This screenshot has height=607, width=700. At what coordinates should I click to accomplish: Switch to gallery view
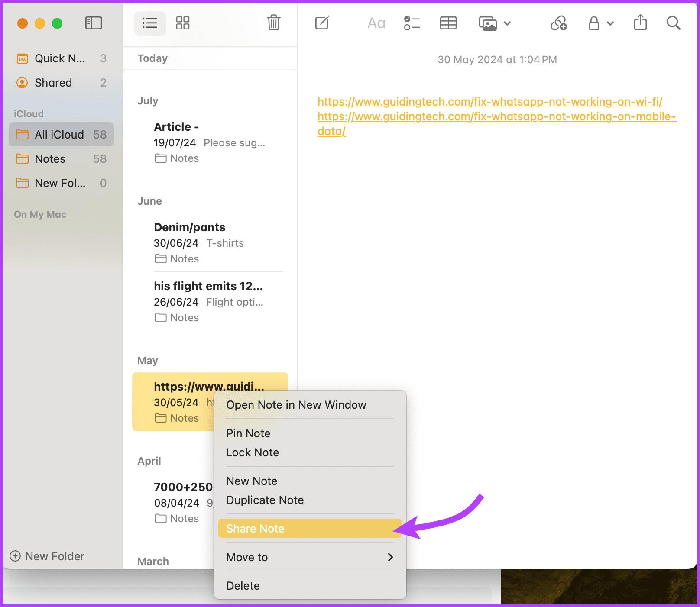click(x=183, y=23)
